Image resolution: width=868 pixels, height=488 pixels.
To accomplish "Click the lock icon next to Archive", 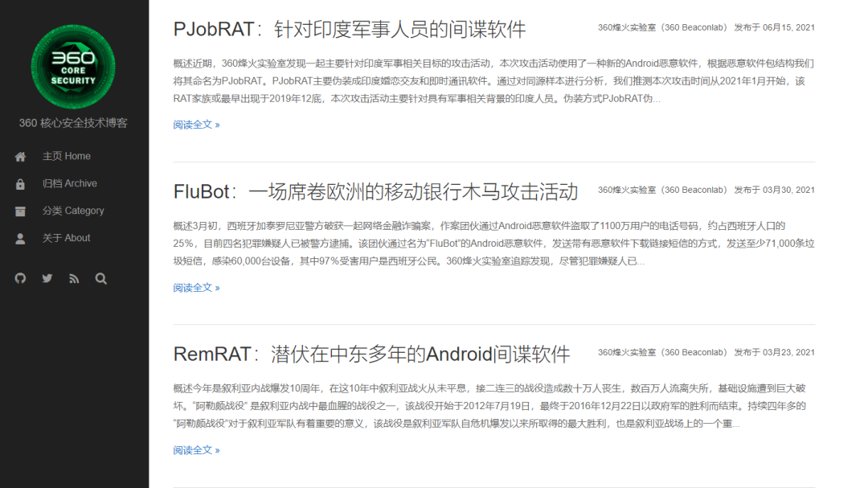I will point(20,184).
